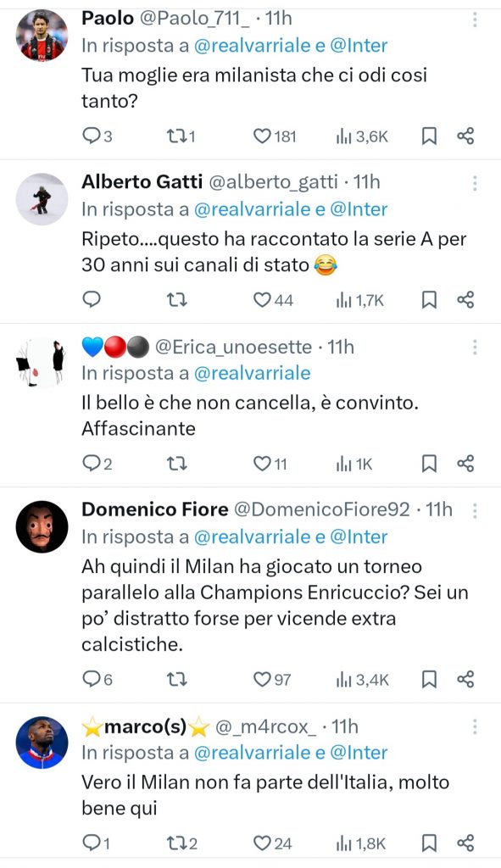Visit Domenico Fiore's profile name
The height and width of the screenshot is (868, 501).
[143, 509]
